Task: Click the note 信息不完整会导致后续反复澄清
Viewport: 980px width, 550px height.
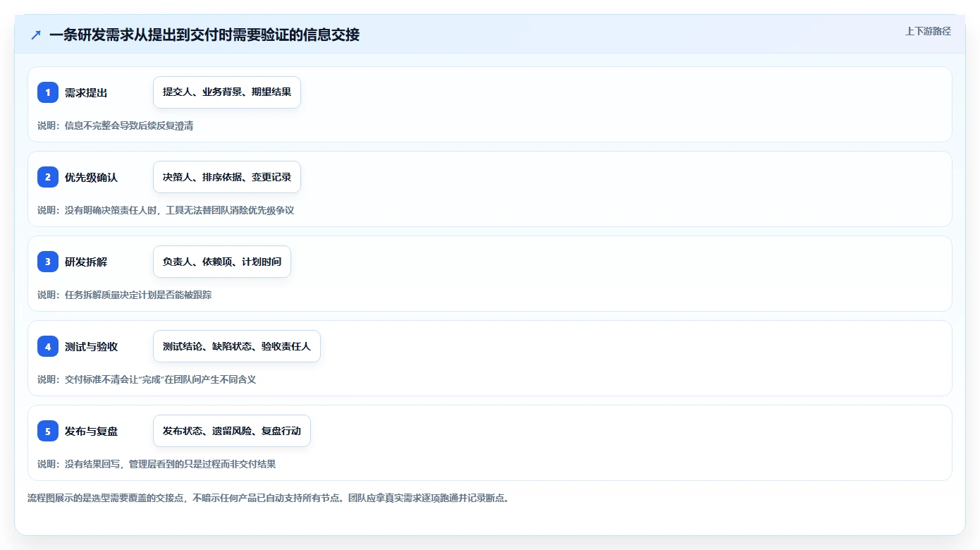Action: (x=116, y=126)
